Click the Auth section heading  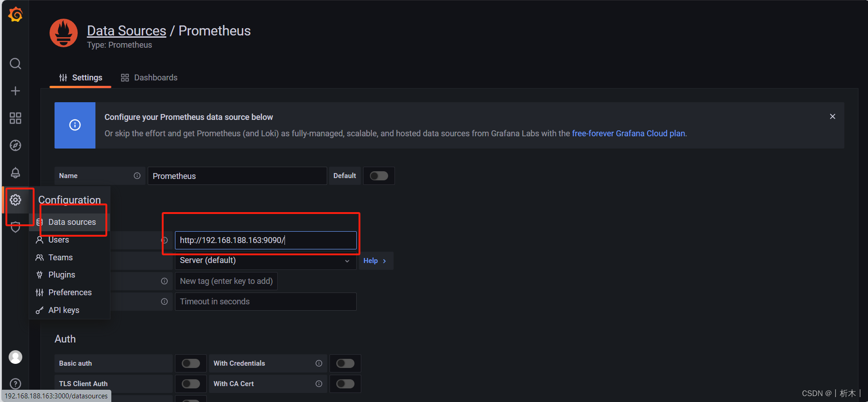tap(65, 339)
